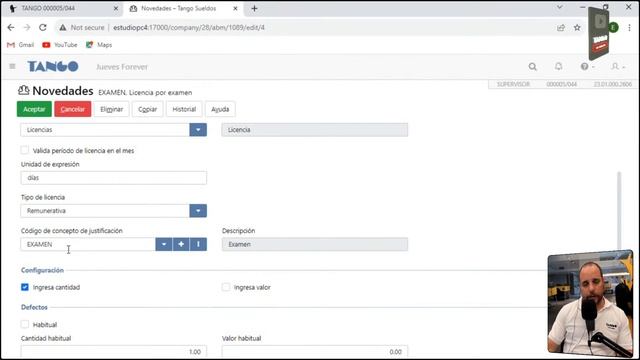The width and height of the screenshot is (640, 360).
Task: Open the YouTube bookmark
Action: [60, 45]
